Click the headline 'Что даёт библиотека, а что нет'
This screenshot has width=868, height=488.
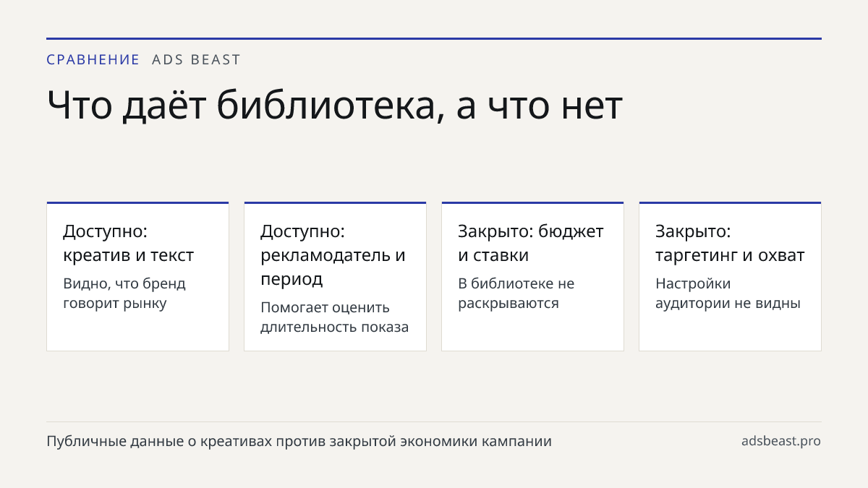335,106
